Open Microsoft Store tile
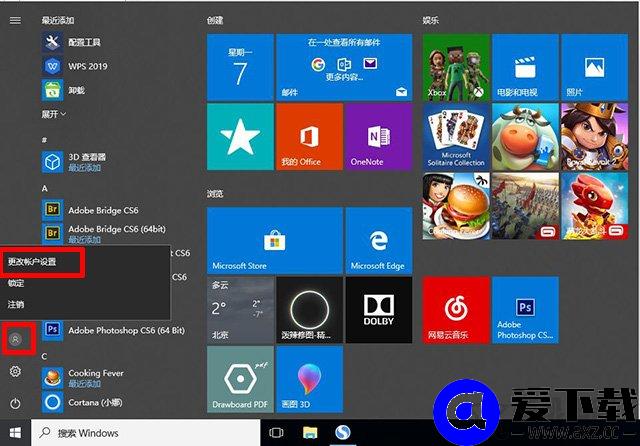640x446 pixels. pyautogui.click(x=275, y=240)
